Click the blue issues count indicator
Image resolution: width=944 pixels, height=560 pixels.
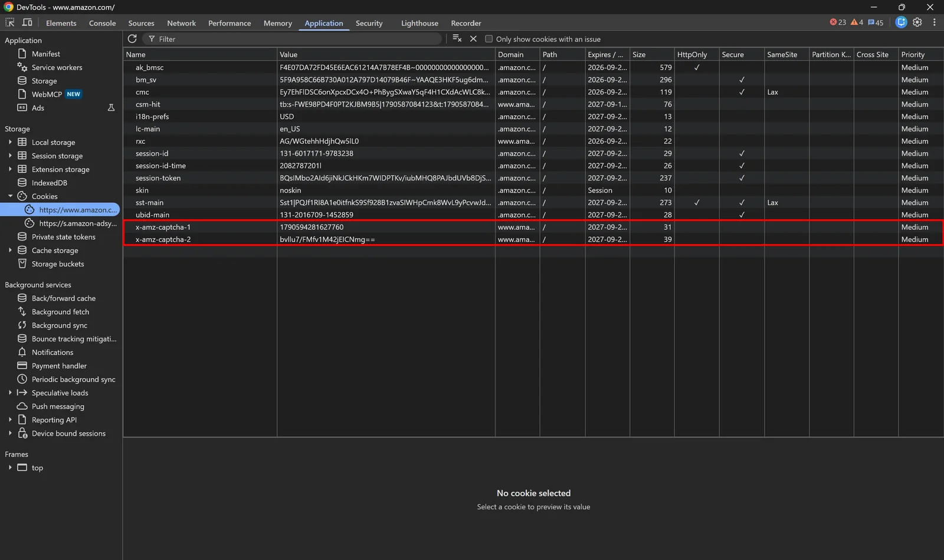(876, 22)
